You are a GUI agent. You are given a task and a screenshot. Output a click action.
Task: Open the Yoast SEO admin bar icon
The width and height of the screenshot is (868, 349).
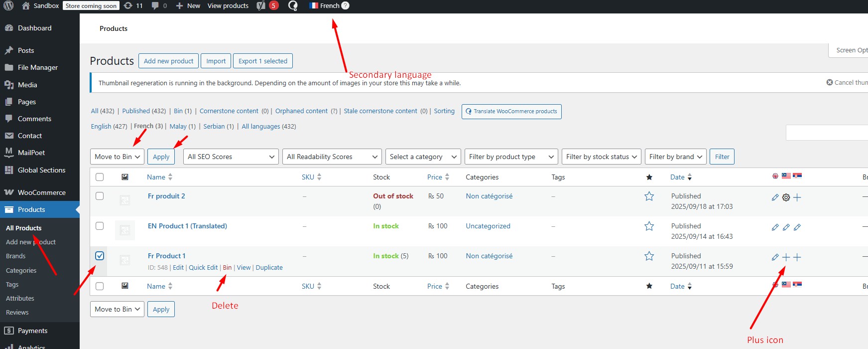click(261, 6)
